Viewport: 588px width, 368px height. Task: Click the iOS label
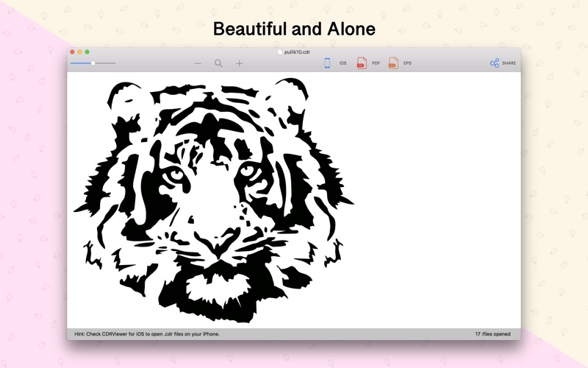pyautogui.click(x=343, y=63)
